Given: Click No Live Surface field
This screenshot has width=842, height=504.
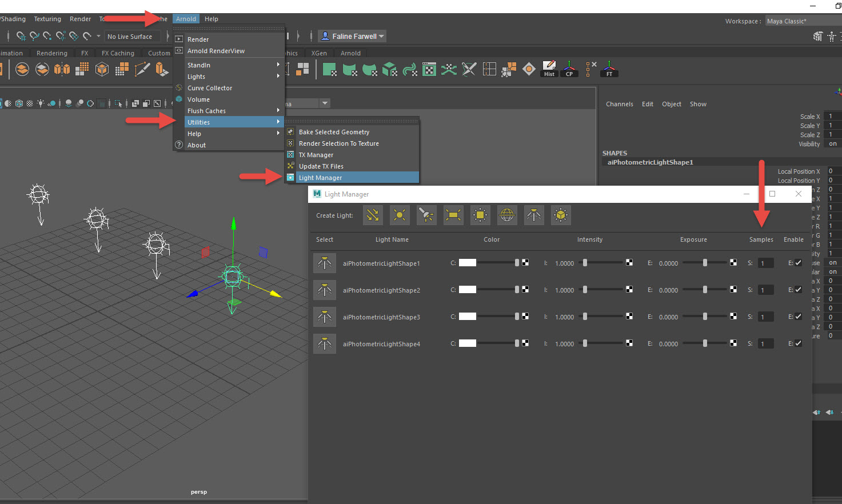Looking at the screenshot, I should coord(133,37).
